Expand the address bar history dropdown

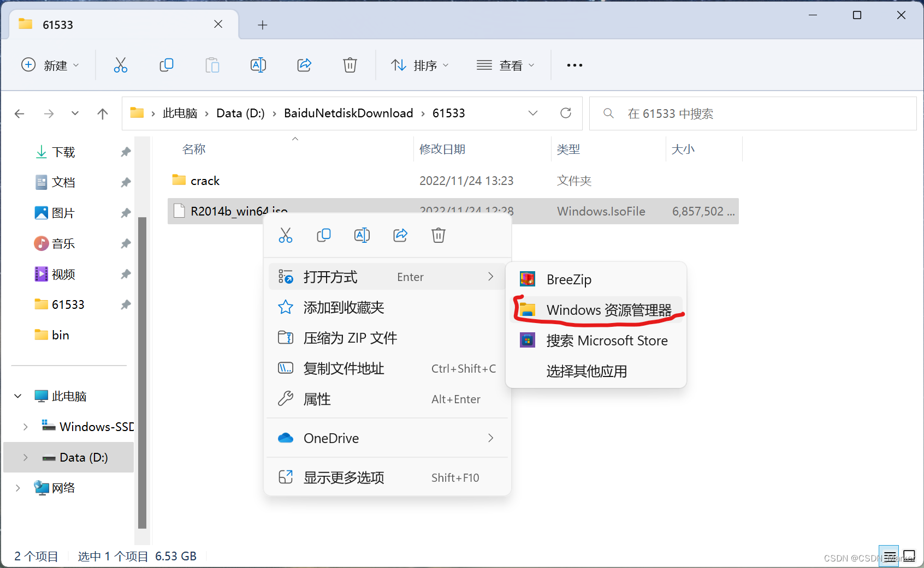pos(533,113)
